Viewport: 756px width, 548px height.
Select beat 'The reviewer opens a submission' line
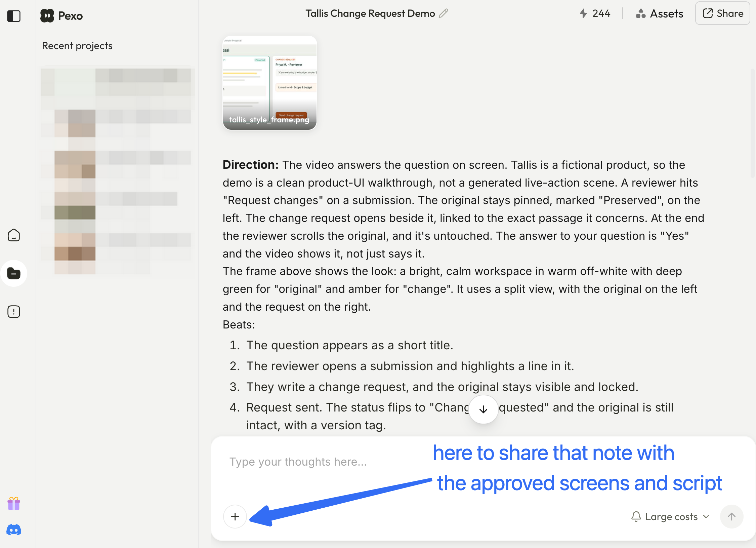coord(410,366)
